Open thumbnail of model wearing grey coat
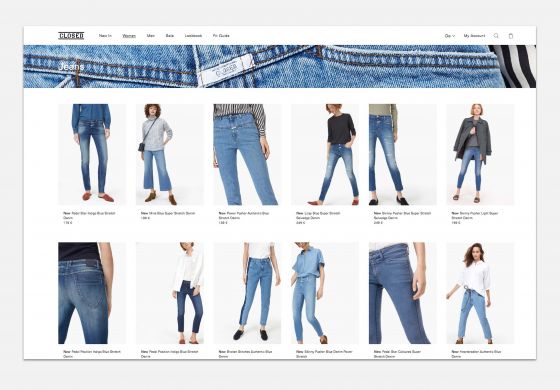 [x=480, y=154]
